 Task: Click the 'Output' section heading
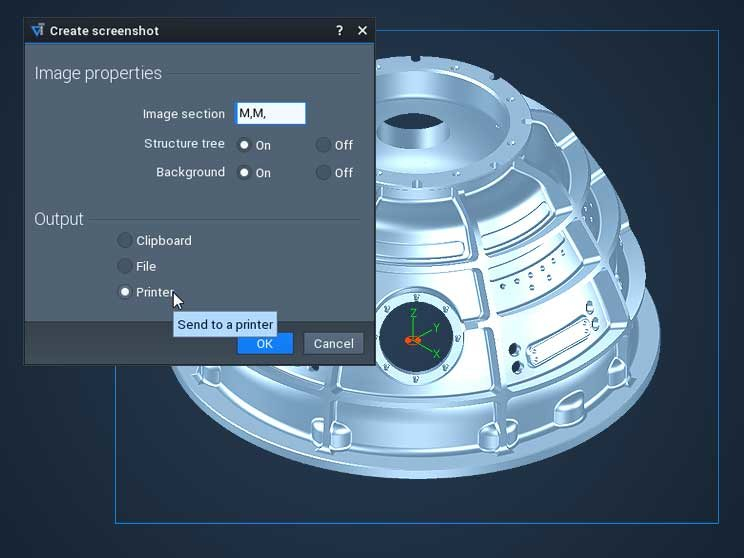point(59,219)
